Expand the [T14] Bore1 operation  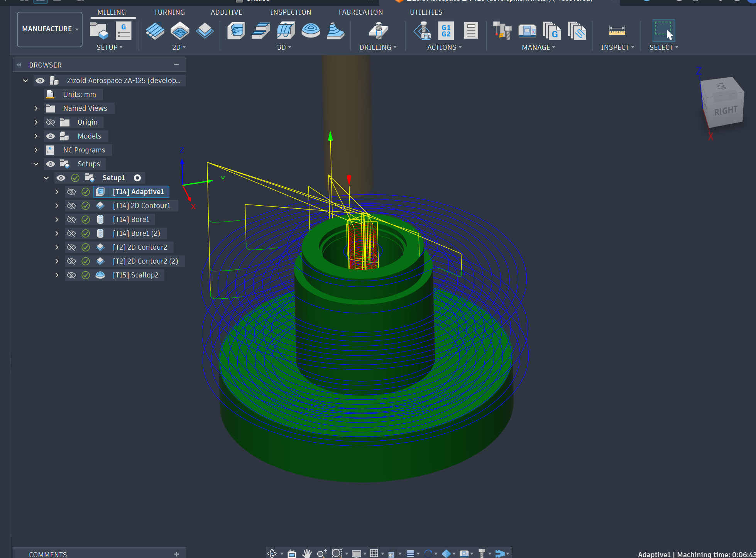pos(57,220)
